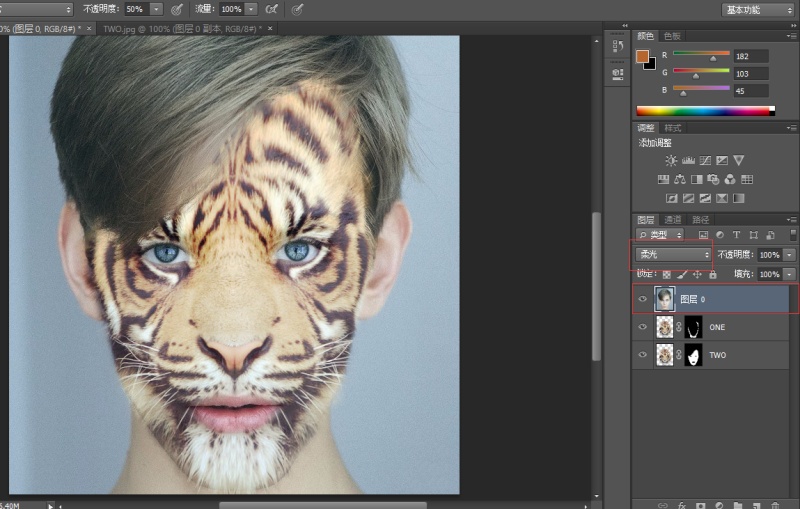This screenshot has height=509, width=800.
Task: Toggle lock image pixels (brush icon)
Action: coord(682,274)
